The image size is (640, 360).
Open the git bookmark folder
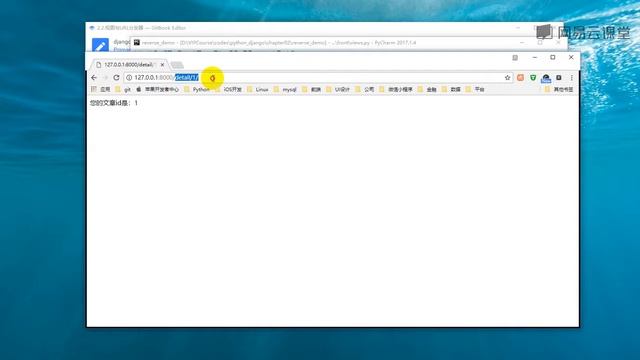123,89
